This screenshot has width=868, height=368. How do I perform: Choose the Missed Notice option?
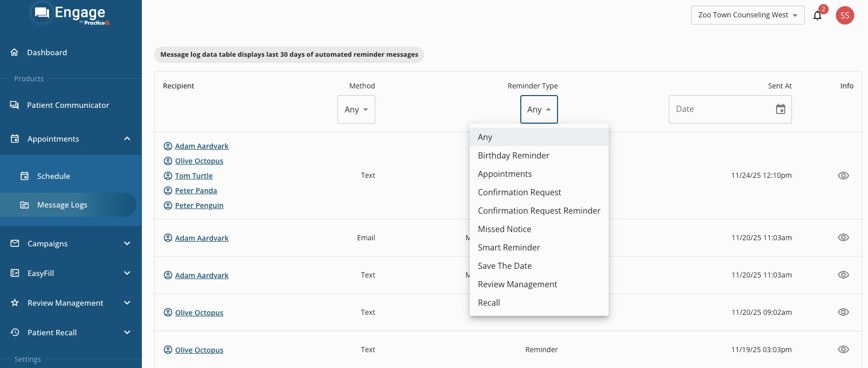tap(504, 229)
